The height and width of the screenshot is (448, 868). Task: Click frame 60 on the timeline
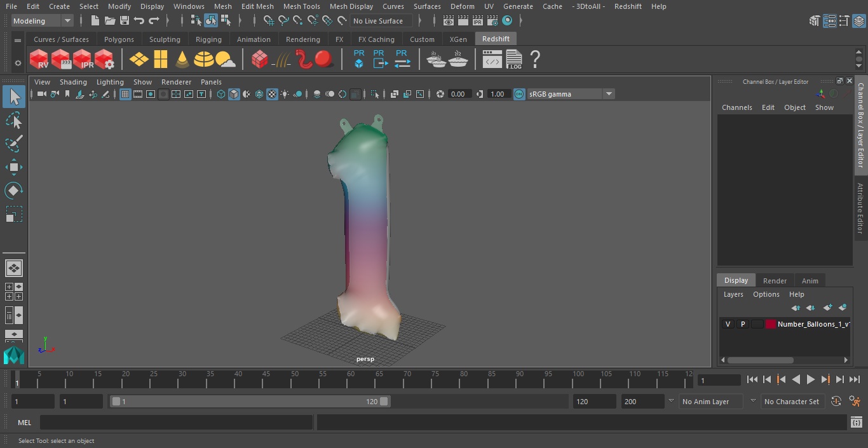(351, 379)
